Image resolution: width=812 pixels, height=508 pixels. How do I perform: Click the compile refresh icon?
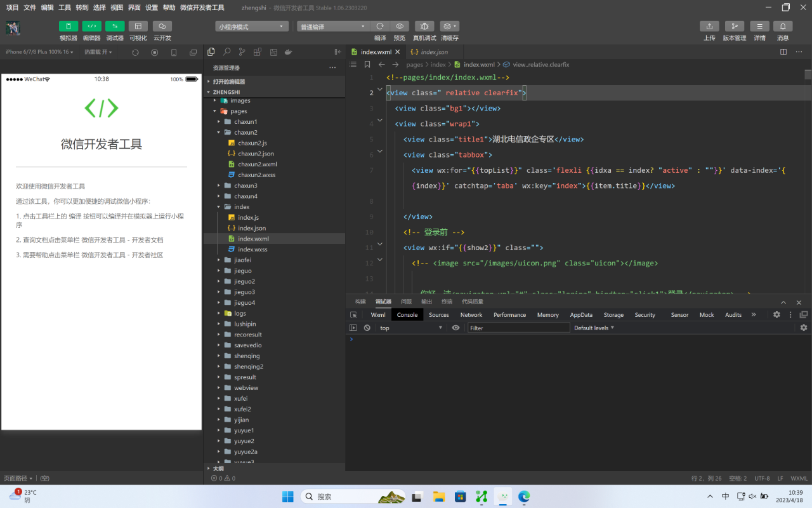point(380,26)
